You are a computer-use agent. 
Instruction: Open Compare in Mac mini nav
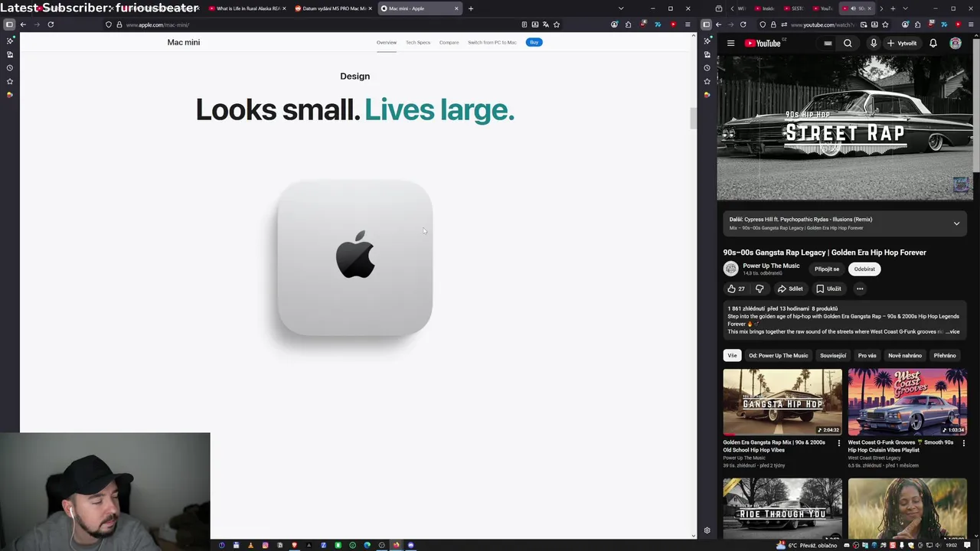(449, 42)
